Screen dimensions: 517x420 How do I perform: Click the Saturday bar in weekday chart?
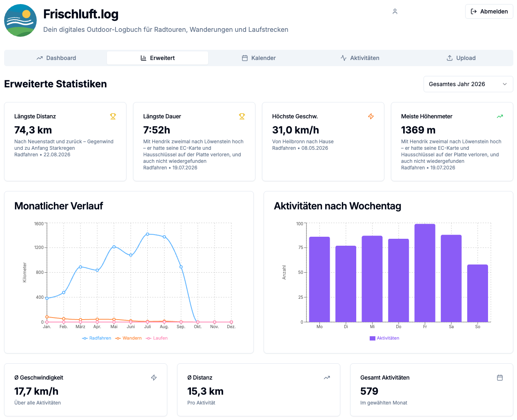pyautogui.click(x=451, y=279)
